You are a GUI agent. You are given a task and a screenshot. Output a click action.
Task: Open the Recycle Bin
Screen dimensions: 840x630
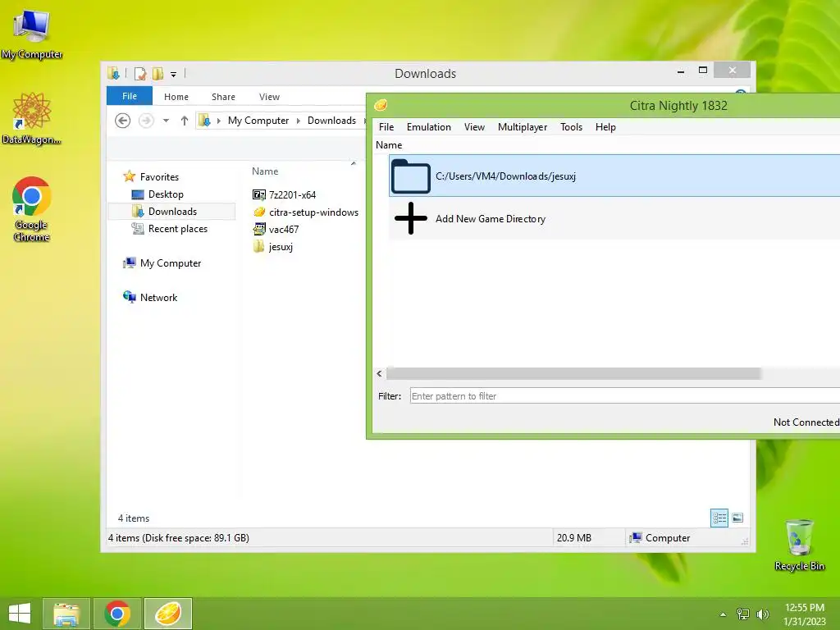(799, 545)
